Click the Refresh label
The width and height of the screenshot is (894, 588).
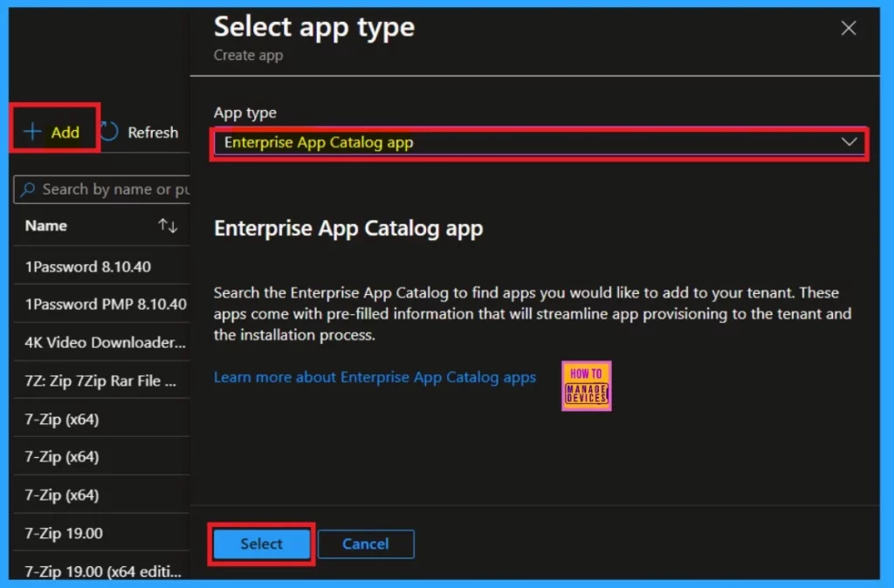point(153,133)
